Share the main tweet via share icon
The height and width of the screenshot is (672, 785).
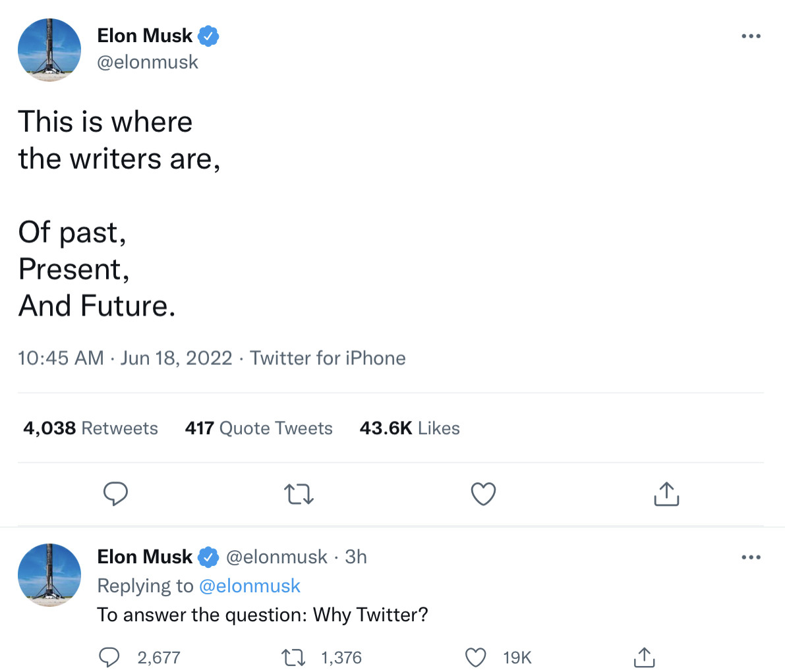click(x=666, y=493)
